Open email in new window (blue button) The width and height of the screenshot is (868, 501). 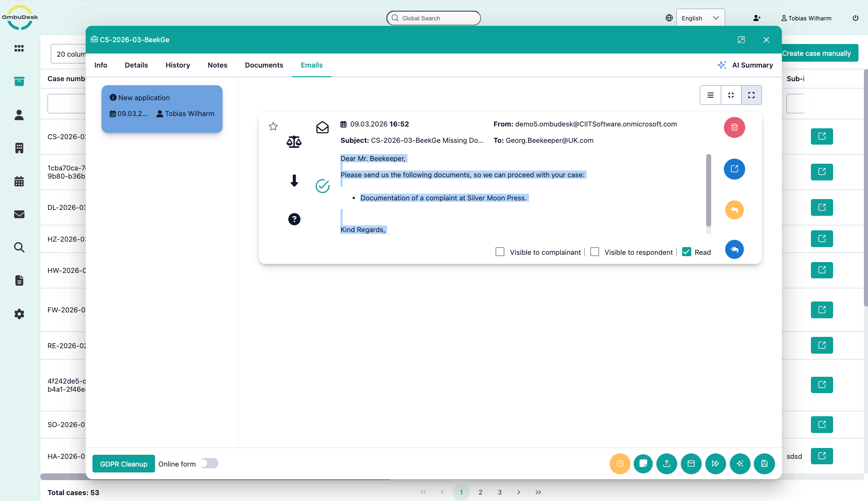pos(734,169)
